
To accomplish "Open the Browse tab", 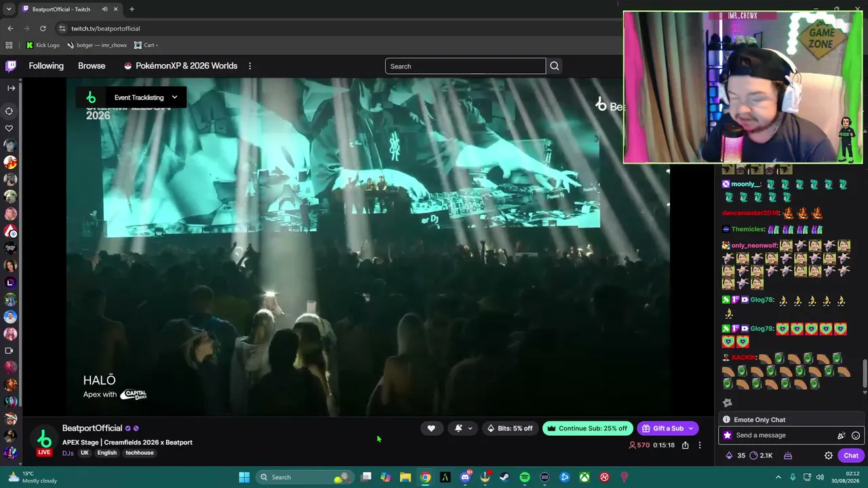I will [x=92, y=66].
